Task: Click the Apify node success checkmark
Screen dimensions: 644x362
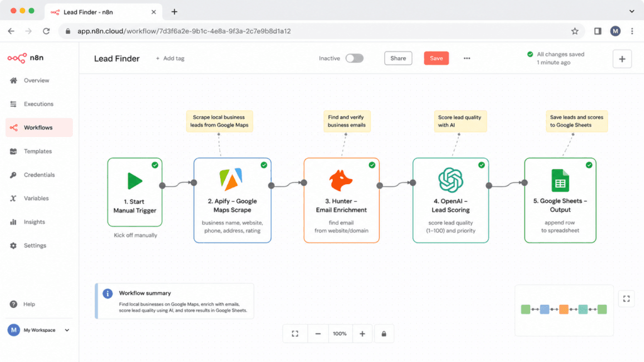Action: (264, 165)
